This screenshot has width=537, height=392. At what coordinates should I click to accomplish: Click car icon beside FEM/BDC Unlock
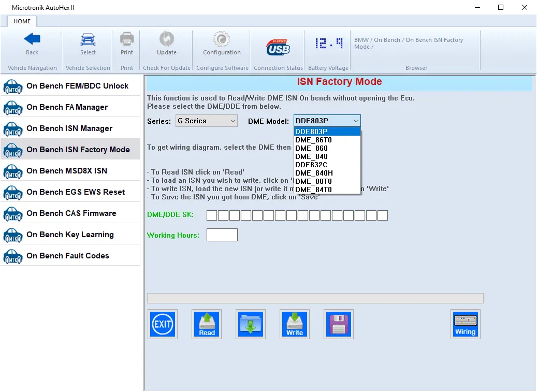13,86
